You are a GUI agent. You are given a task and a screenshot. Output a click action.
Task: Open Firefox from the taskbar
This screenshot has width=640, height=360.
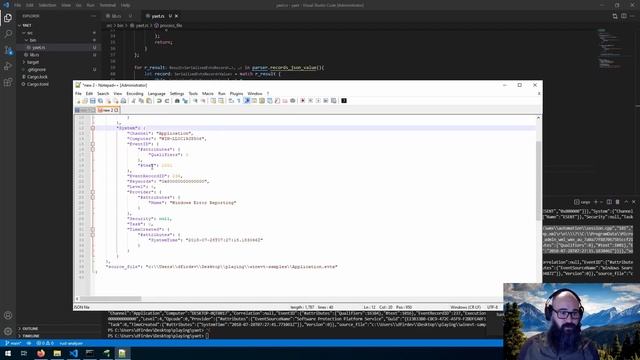point(41,353)
